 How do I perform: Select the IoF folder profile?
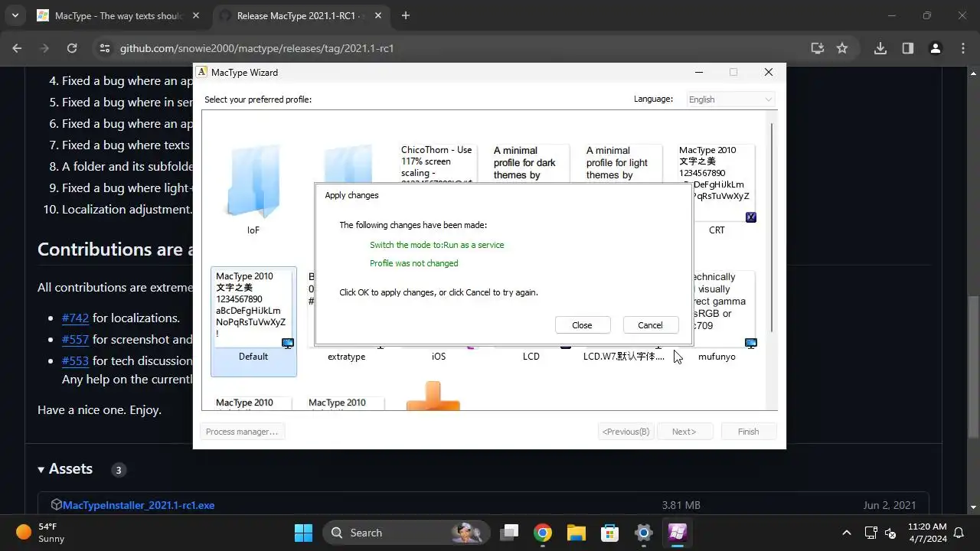tap(253, 190)
